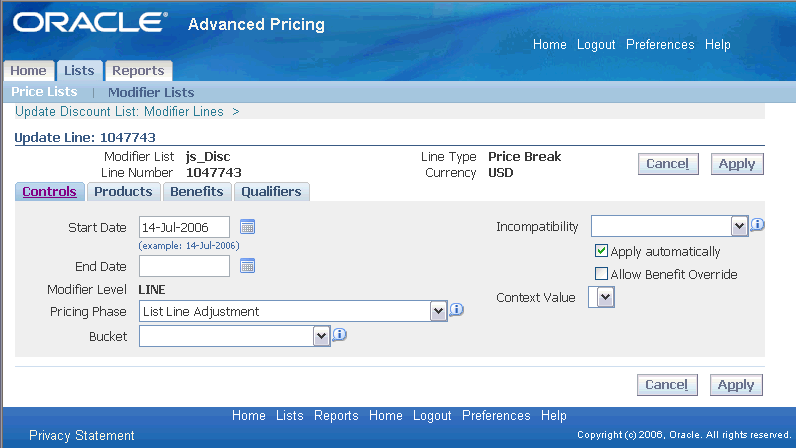796x448 pixels.
Task: Click the footer Lists link
Action: coord(289,415)
